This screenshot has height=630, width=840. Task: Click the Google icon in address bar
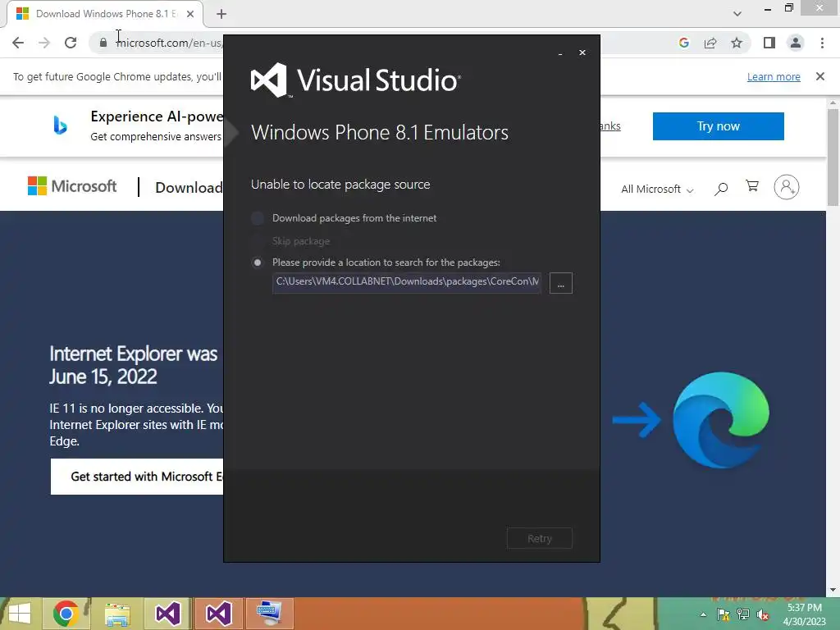[683, 43]
